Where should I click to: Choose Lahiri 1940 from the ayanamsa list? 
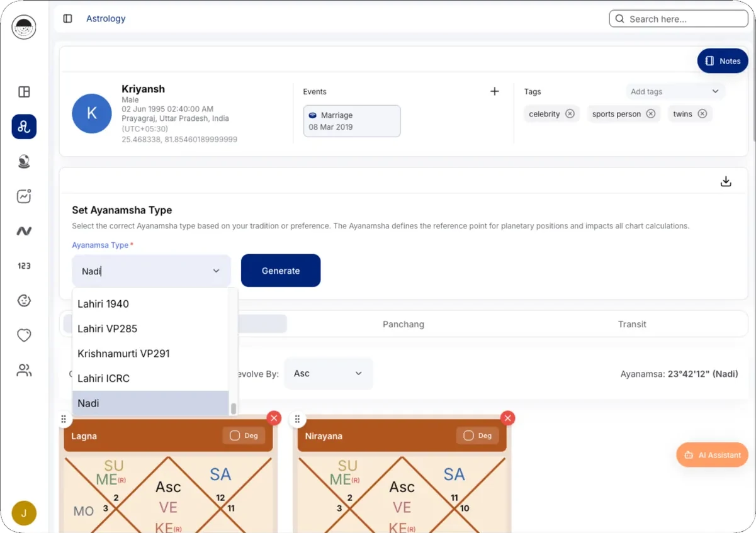coord(150,304)
